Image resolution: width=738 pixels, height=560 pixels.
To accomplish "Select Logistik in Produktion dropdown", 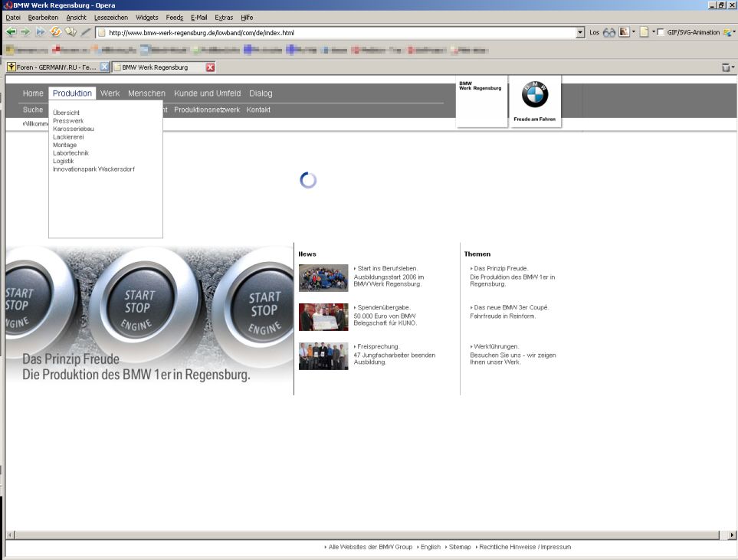I will pos(64,161).
